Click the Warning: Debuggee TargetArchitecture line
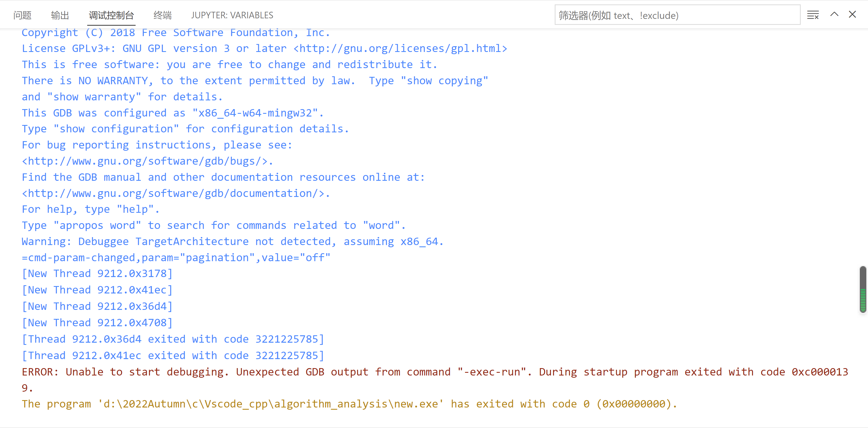Image resolution: width=868 pixels, height=428 pixels. (232, 242)
